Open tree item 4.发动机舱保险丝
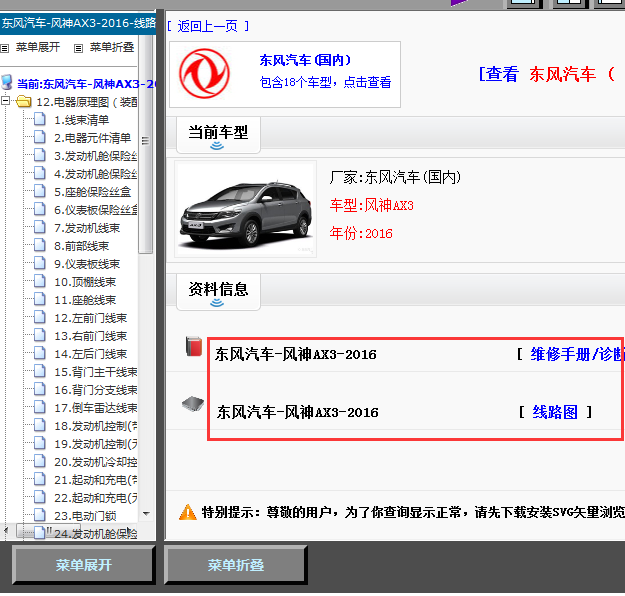Image resolution: width=625 pixels, height=596 pixels. click(x=96, y=174)
